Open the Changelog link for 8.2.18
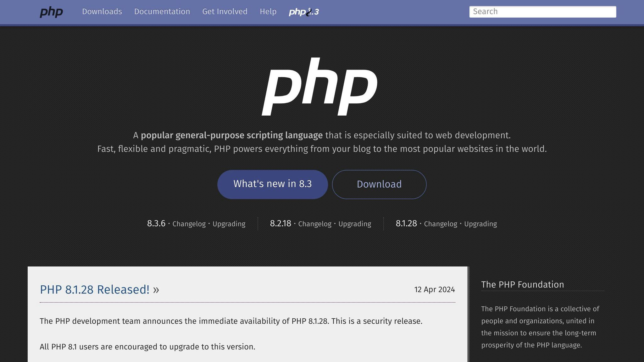Screen dimensions: 644x362 click(315, 224)
